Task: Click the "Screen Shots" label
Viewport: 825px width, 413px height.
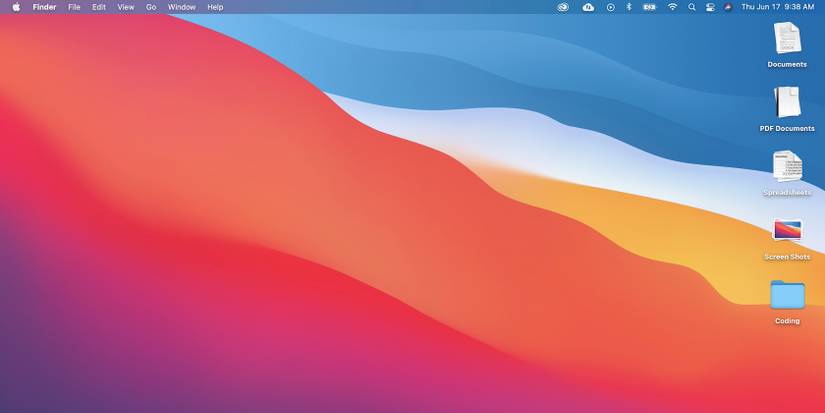Action: tap(787, 257)
